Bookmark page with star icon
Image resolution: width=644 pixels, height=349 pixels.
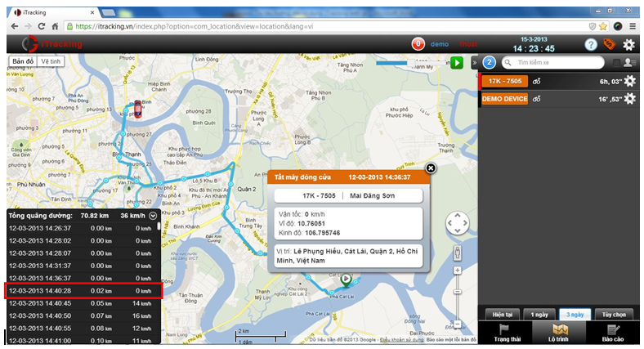point(603,26)
